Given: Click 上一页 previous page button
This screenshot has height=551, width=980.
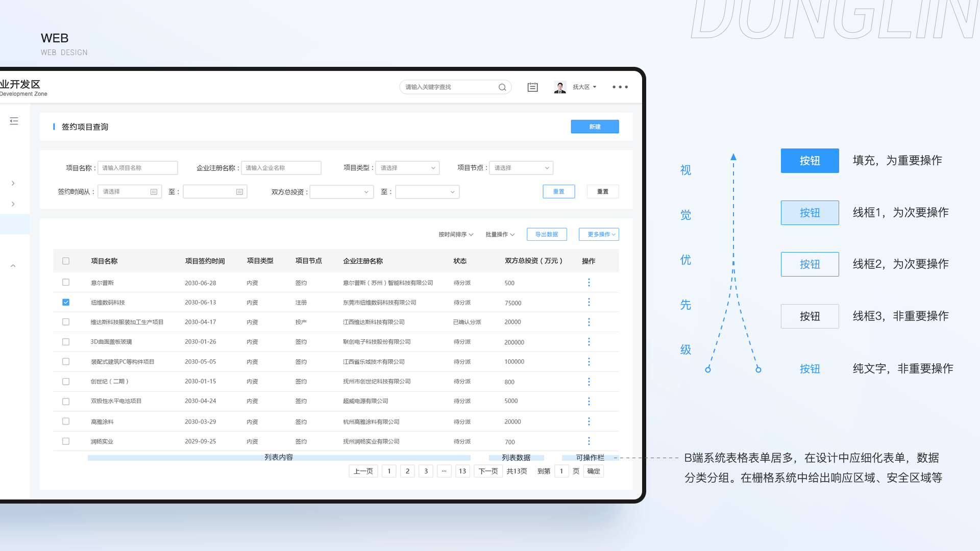Looking at the screenshot, I should pos(363,471).
